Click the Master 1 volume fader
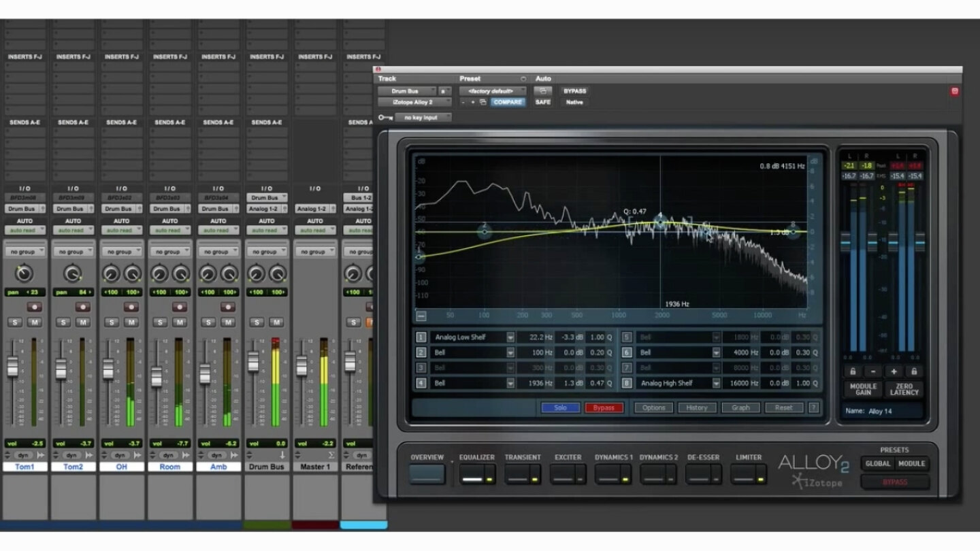Image resolution: width=980 pixels, height=551 pixels. point(301,366)
